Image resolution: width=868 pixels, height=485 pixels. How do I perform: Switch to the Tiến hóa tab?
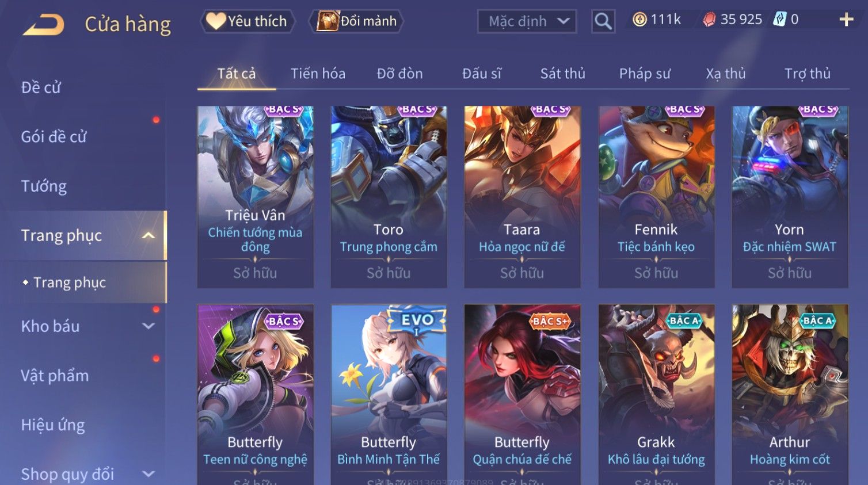(318, 74)
